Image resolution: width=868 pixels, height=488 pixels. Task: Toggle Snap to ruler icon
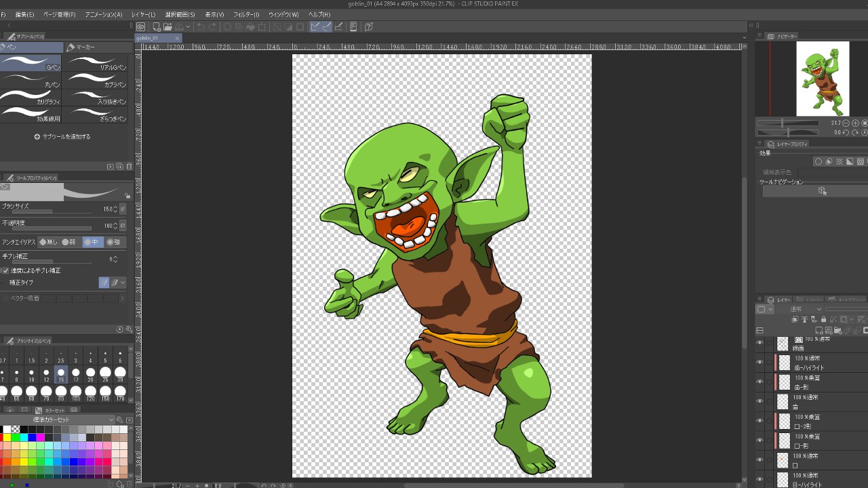[x=315, y=26]
